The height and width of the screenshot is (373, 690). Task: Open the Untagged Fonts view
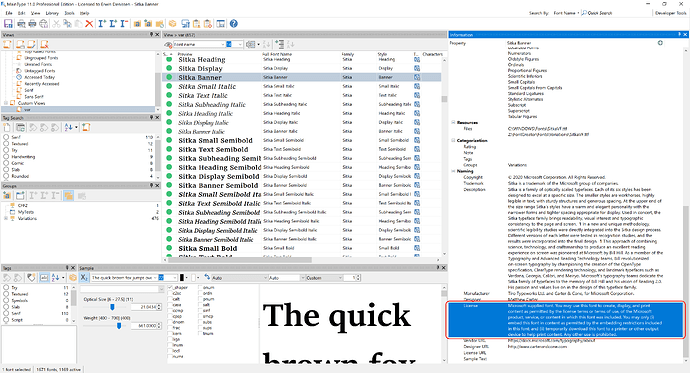(x=40, y=70)
